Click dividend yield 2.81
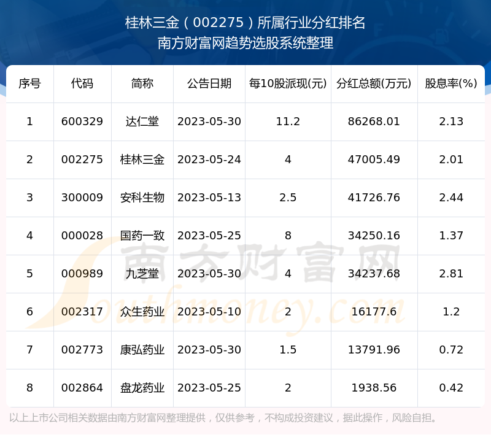The height and width of the screenshot is (448, 491). (x=451, y=274)
